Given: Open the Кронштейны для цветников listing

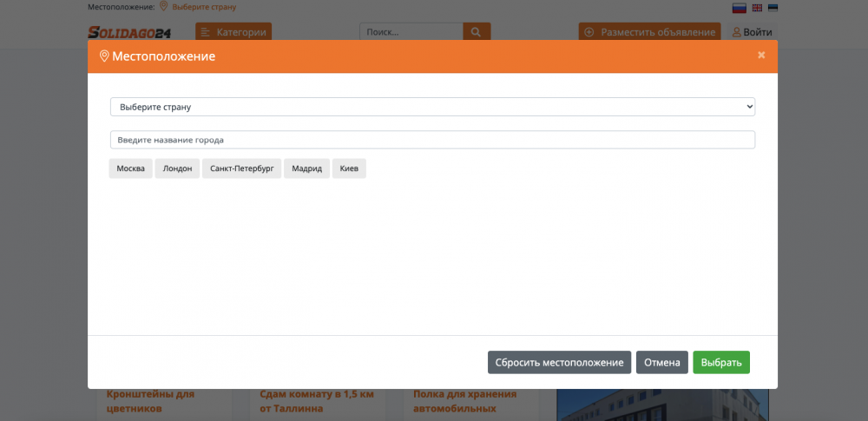Looking at the screenshot, I should point(150,402).
